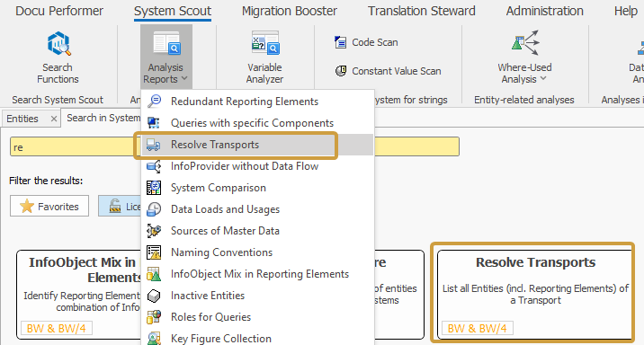The width and height of the screenshot is (644, 345).
Task: Expand the Where-Used Analysis chevron
Action: pos(543,78)
